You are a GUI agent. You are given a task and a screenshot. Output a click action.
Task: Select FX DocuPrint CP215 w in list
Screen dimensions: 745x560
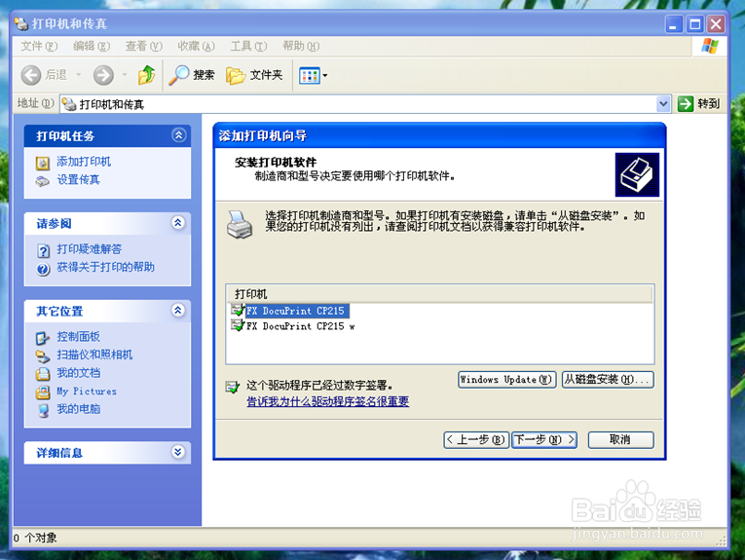point(301,326)
